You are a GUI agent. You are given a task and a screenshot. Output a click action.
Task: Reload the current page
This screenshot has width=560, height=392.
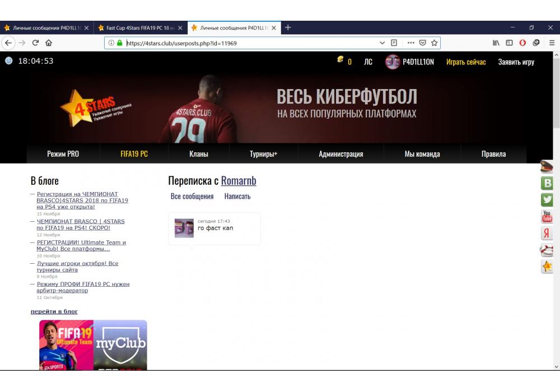(35, 43)
